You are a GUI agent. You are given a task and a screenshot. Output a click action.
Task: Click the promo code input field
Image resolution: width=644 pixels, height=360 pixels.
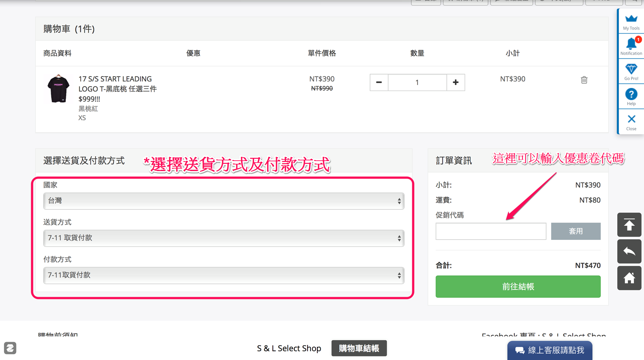coord(490,231)
